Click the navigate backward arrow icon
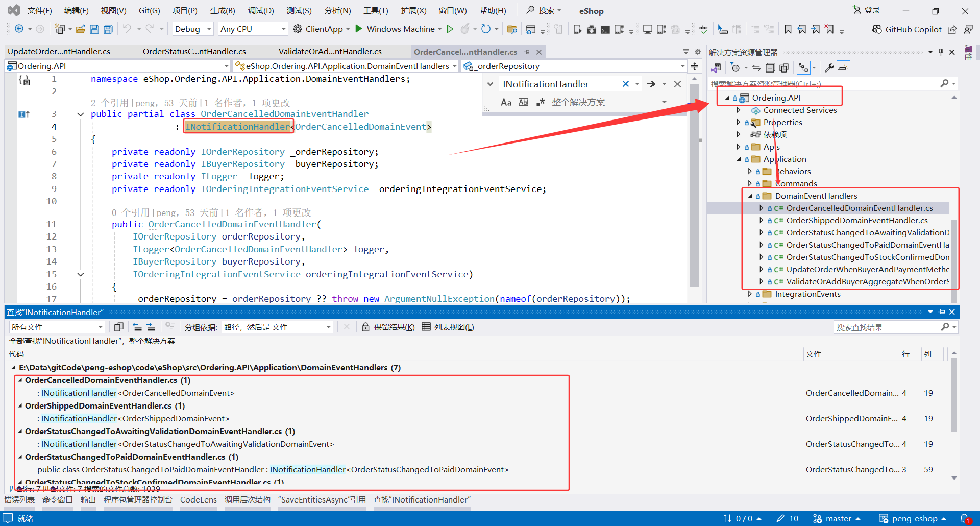This screenshot has height=526, width=980. pyautogui.click(x=19, y=29)
